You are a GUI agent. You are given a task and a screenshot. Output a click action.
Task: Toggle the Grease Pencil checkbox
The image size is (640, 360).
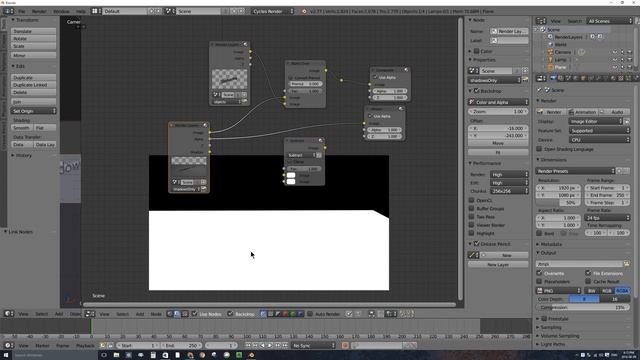tap(476, 244)
